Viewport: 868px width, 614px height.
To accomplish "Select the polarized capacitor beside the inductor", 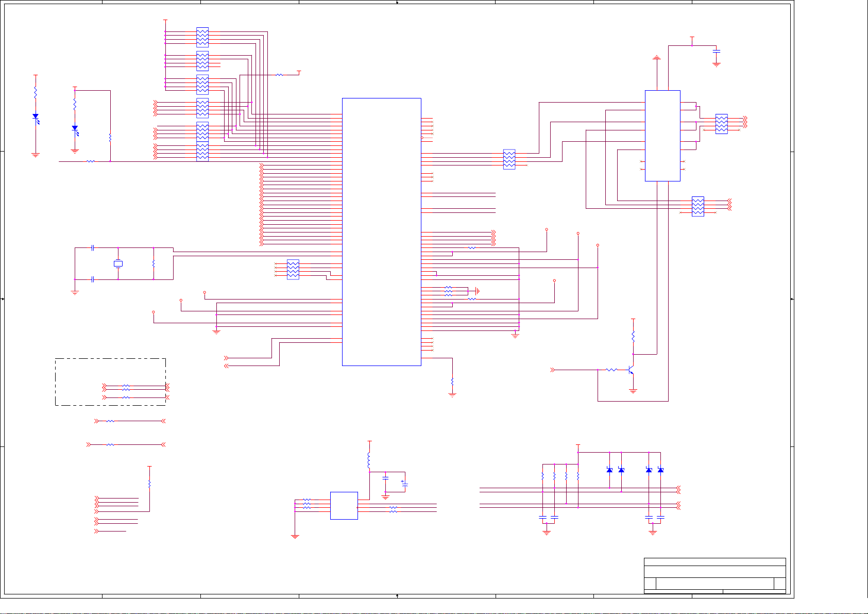I will coord(405,484).
